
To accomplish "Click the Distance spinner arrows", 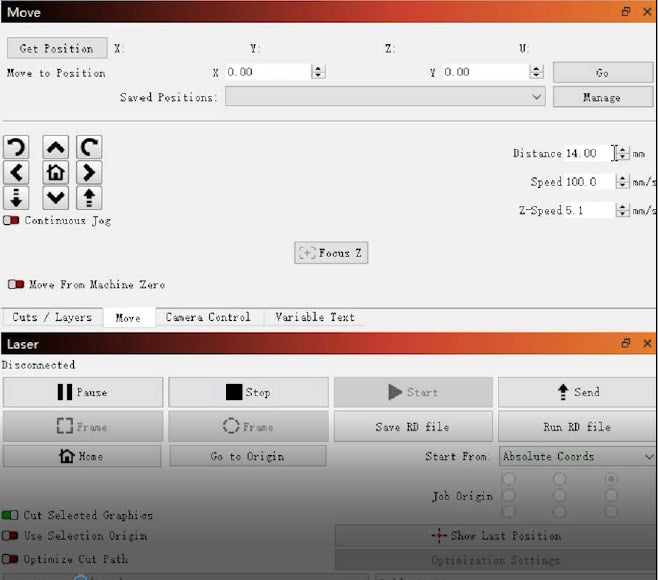I will tap(623, 153).
